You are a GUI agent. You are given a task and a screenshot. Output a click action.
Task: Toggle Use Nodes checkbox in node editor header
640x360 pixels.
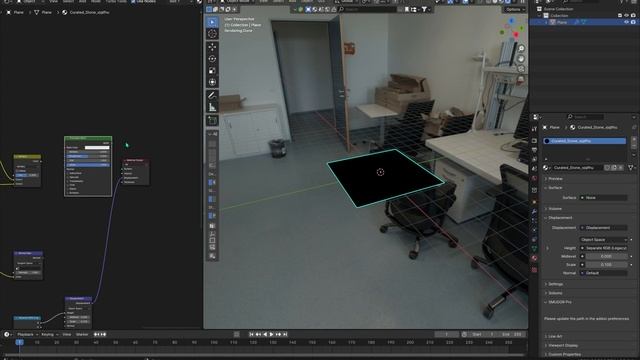coord(133,2)
